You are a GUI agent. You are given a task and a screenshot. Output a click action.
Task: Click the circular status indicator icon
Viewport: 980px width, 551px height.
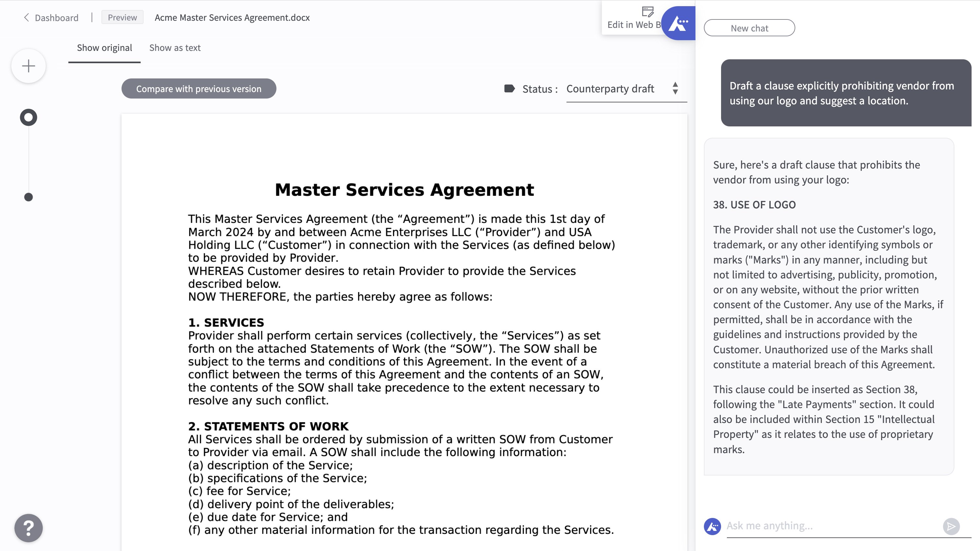(28, 117)
